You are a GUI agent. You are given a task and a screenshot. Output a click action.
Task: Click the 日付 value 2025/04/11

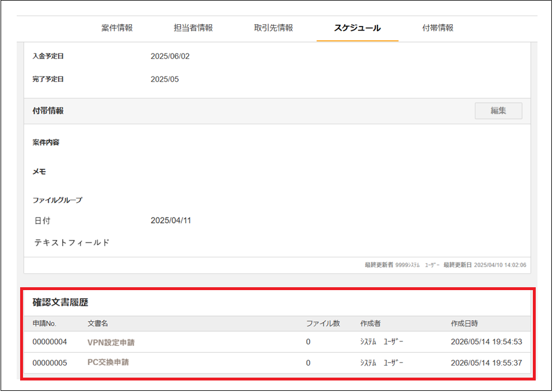pyautogui.click(x=171, y=220)
